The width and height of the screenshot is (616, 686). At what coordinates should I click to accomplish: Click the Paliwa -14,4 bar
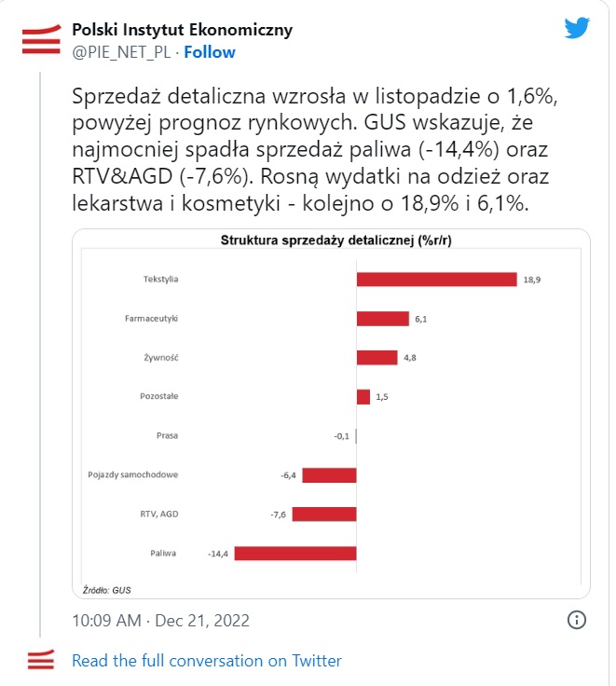point(295,554)
